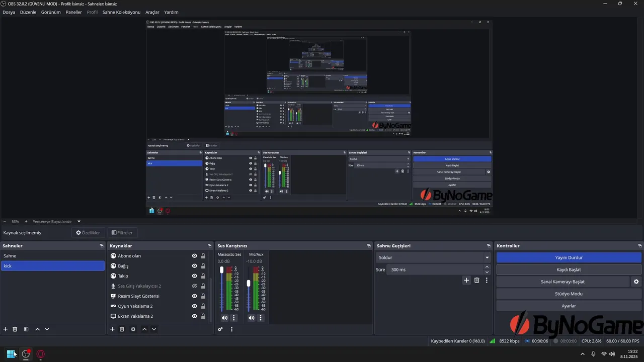The width and height of the screenshot is (644, 362).
Task: Open the Paneller menu
Action: (x=73, y=12)
